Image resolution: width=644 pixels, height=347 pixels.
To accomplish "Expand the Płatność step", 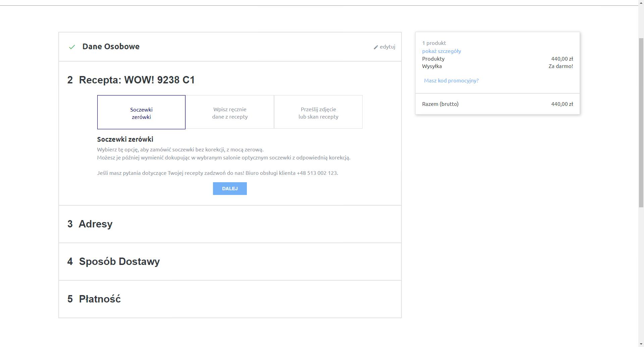I will coord(100,299).
